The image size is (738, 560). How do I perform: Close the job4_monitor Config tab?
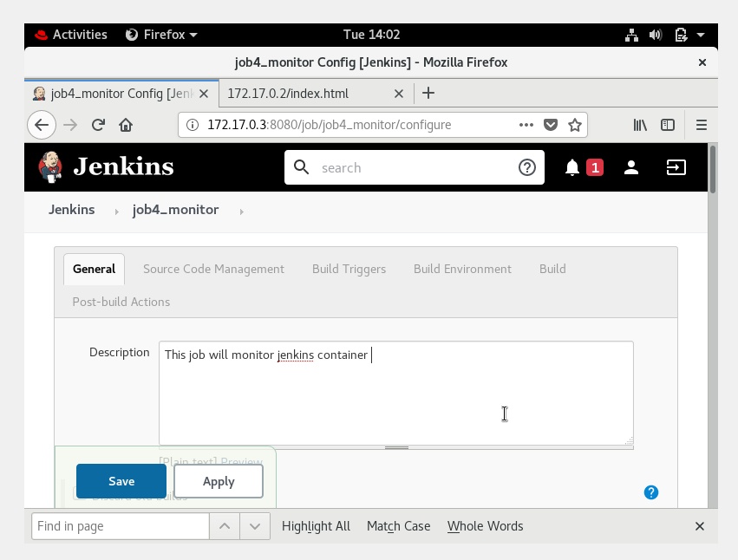tap(204, 94)
